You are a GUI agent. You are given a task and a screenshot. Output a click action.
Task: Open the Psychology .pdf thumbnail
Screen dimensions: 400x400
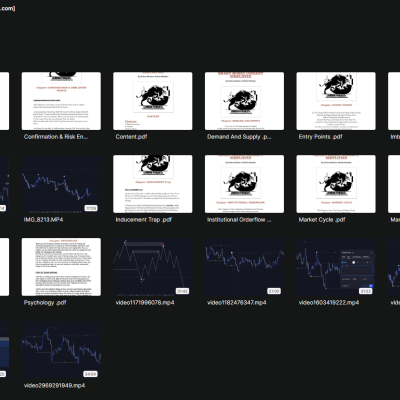pos(61,267)
